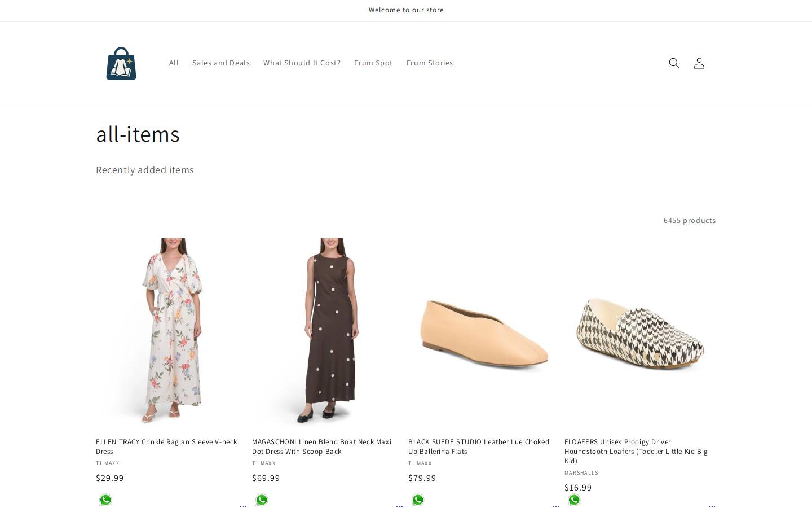Click the Recently added items text
The height and width of the screenshot is (508, 812).
[145, 170]
